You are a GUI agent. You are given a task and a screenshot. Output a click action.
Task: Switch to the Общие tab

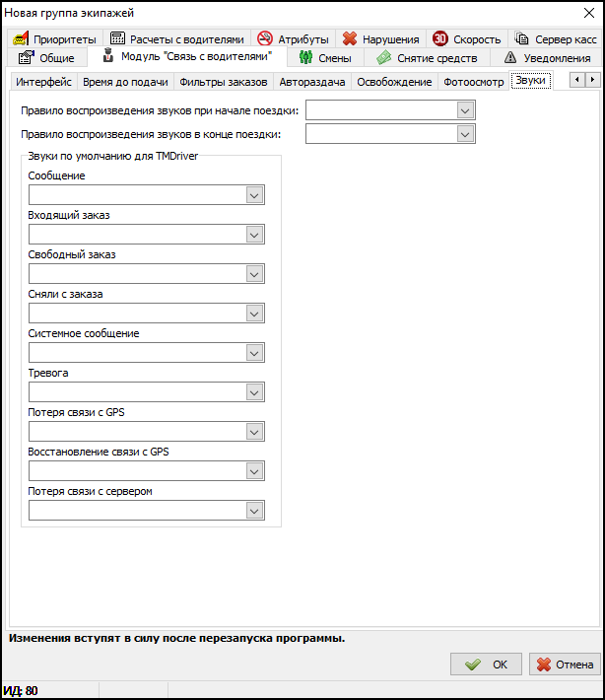tap(47, 58)
